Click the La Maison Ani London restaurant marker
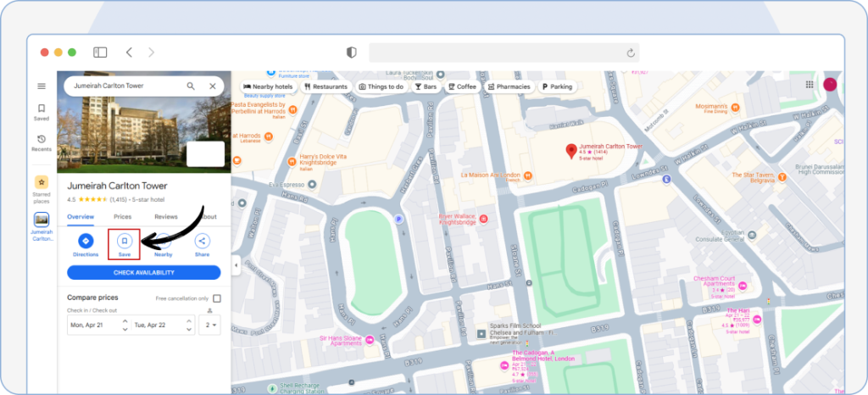 528,175
